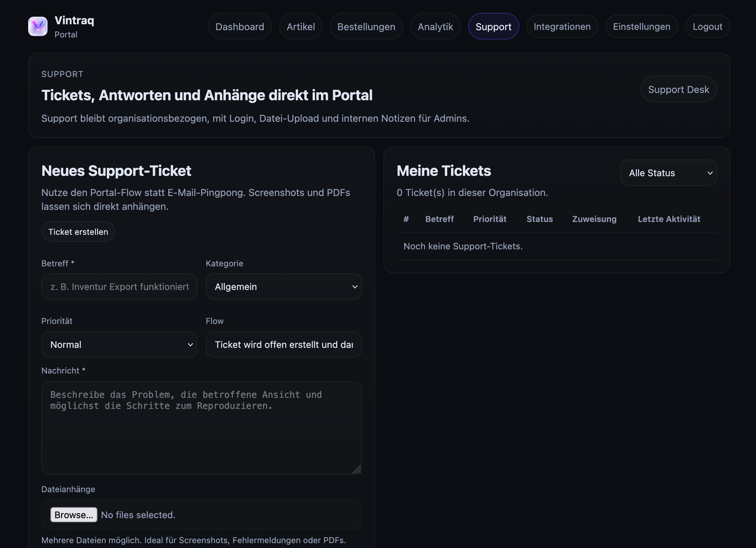The width and height of the screenshot is (756, 548).
Task: Click the Vintraq logo icon
Action: 38,26
